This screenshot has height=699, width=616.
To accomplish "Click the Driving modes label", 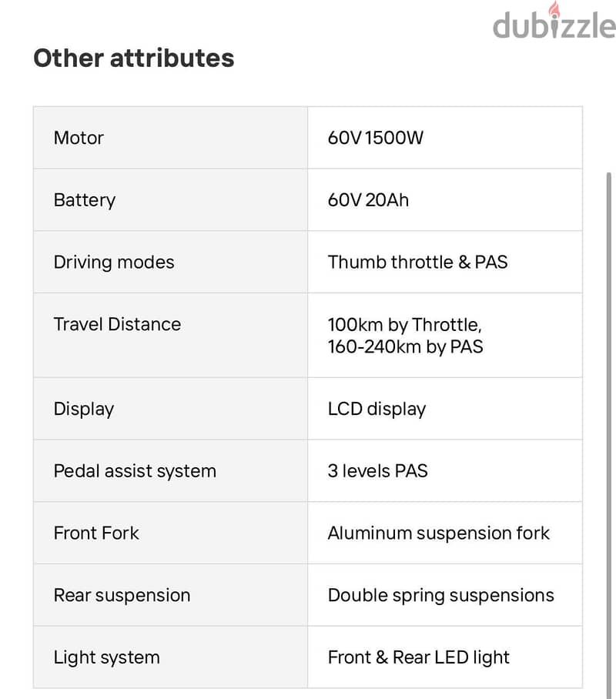I will point(114,262).
